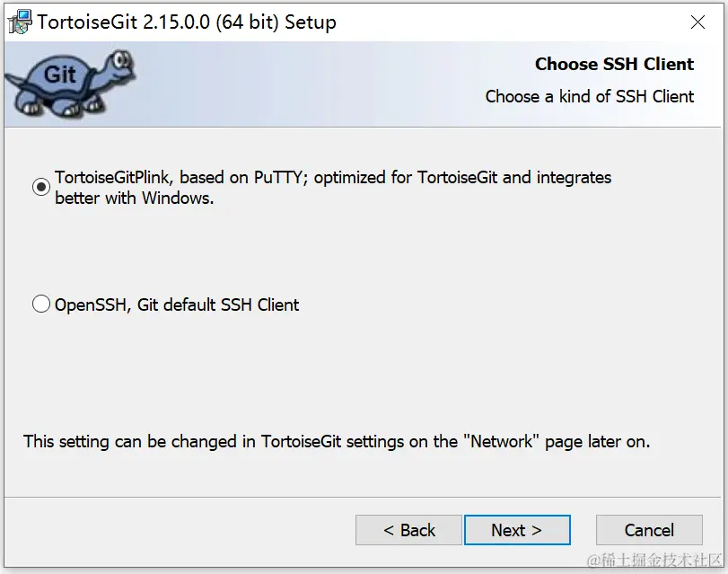Viewport: 728px width, 574px height.
Task: Click the installer icon in the title bar
Action: (19, 22)
